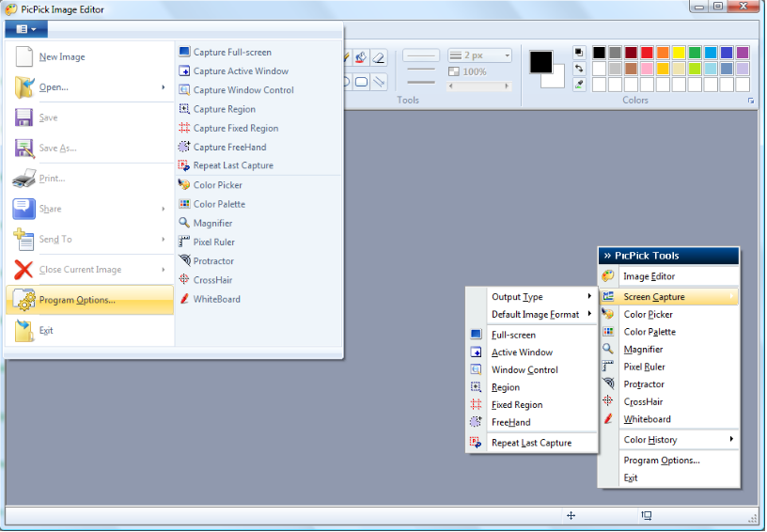Click the large black foreground color box
The height and width of the screenshot is (532, 767).
coord(541,62)
